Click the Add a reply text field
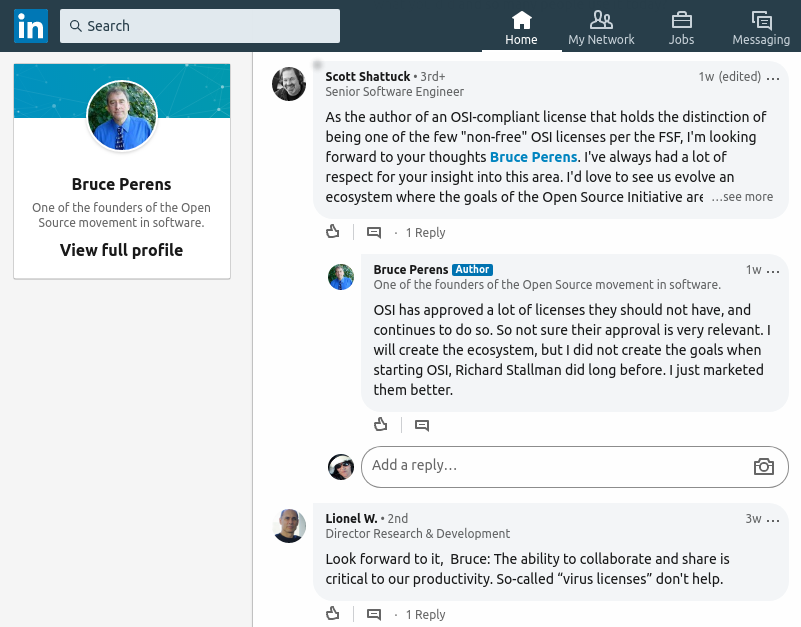Screen dimensions: 801x627 click(x=575, y=467)
